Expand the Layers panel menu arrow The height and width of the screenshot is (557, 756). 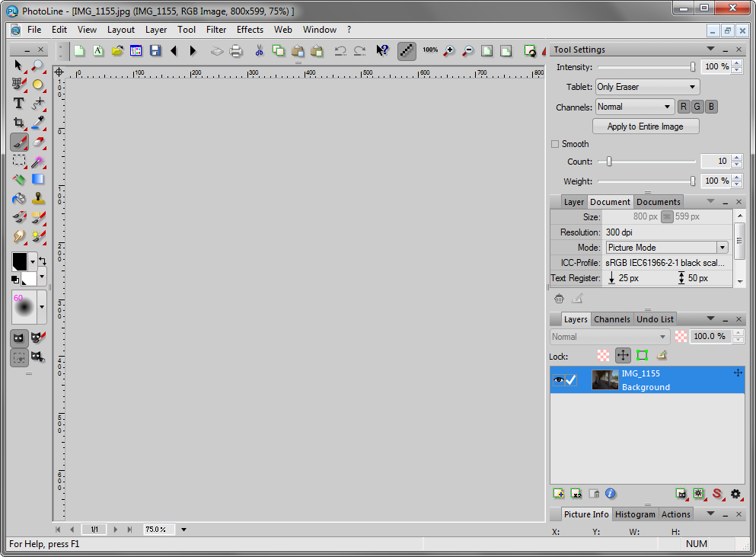pyautogui.click(x=710, y=319)
